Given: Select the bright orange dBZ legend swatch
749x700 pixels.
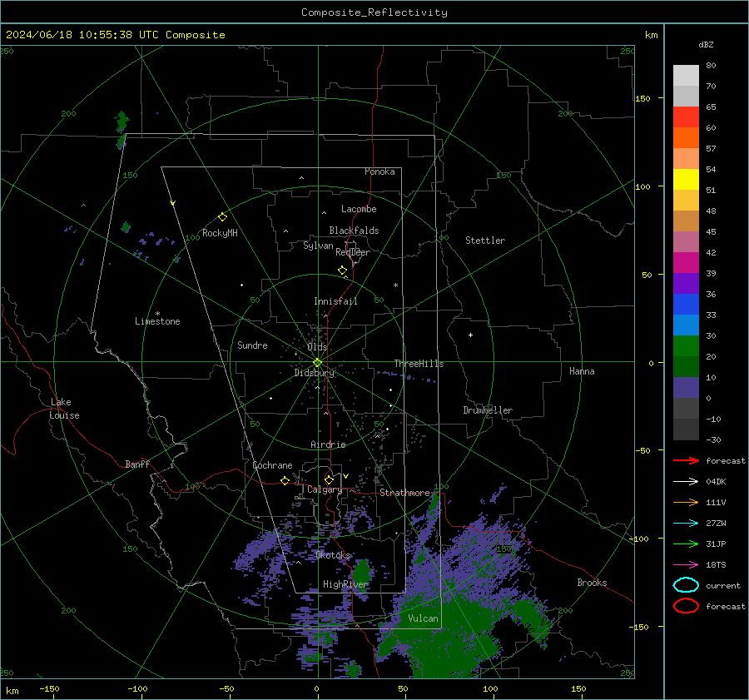Looking at the screenshot, I should (686, 137).
